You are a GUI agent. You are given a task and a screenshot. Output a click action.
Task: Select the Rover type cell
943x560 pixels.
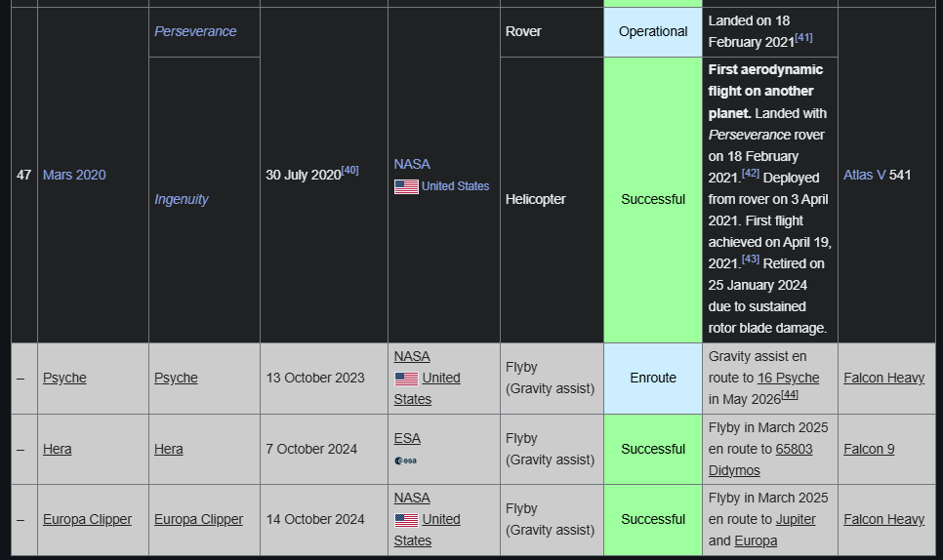coord(552,32)
